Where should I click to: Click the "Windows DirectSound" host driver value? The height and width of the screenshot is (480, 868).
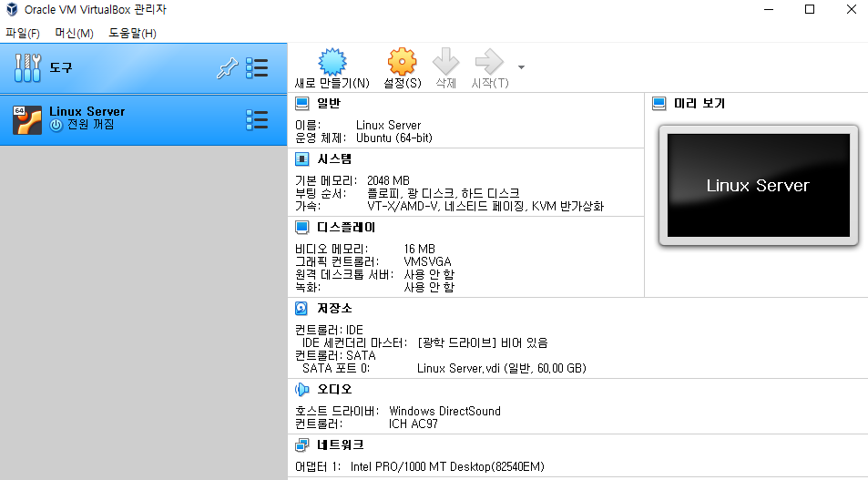point(445,412)
